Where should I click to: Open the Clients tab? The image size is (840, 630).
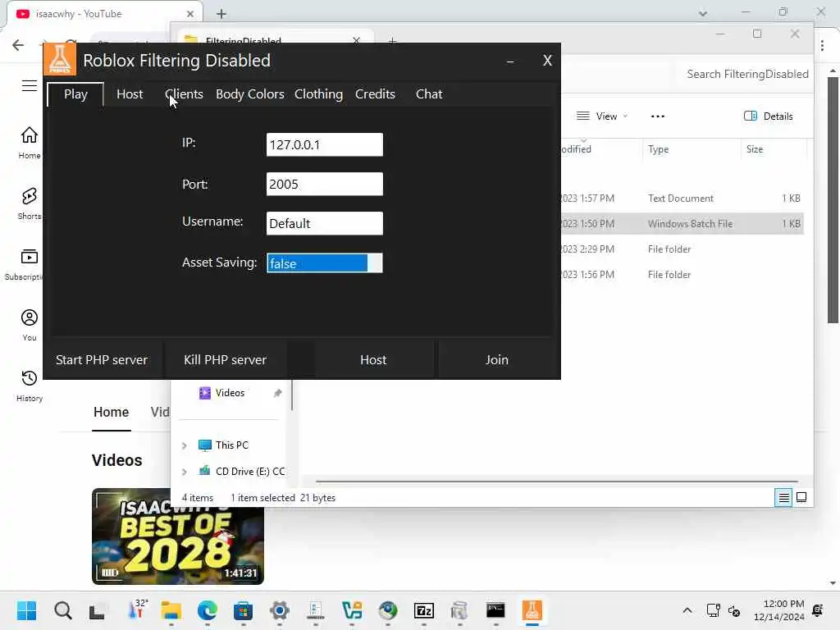point(184,94)
